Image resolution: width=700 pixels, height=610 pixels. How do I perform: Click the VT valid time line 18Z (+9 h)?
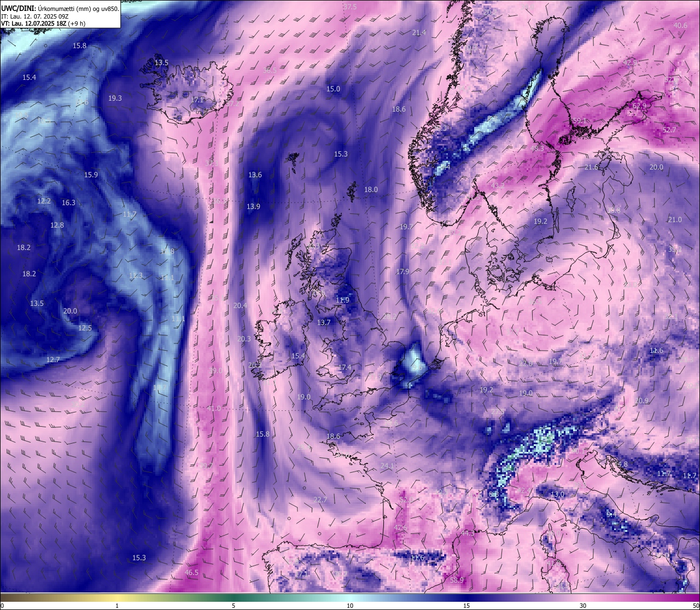click(x=43, y=24)
